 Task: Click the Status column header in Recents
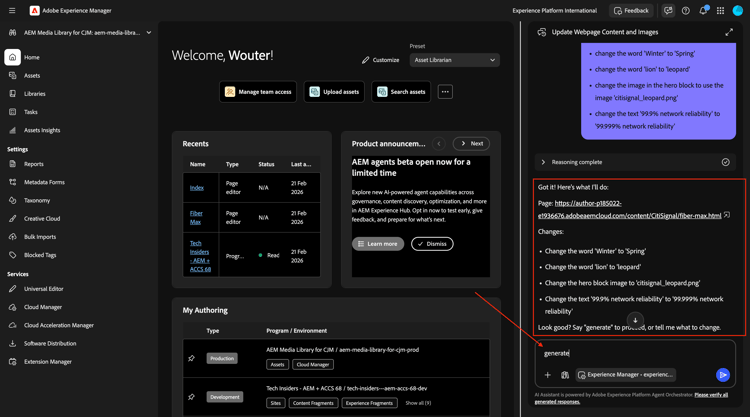point(266,164)
